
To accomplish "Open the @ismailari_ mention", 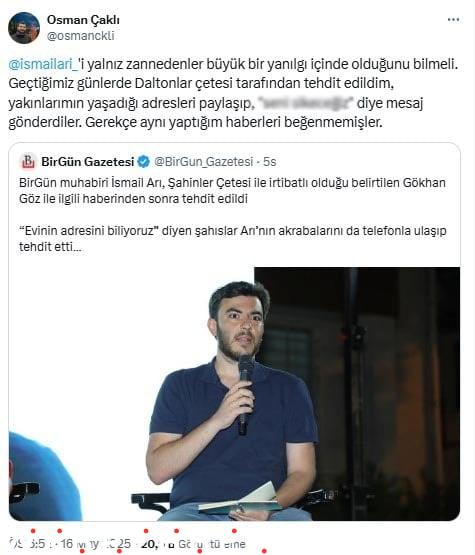I will pos(42,64).
